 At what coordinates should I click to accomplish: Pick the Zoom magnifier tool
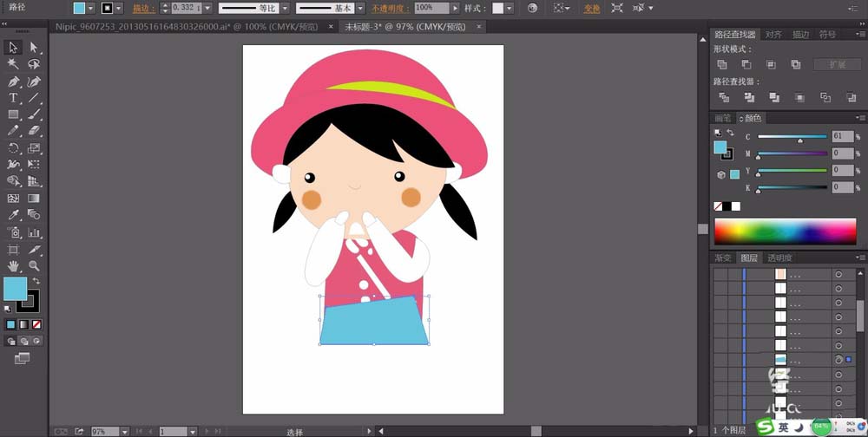34,266
